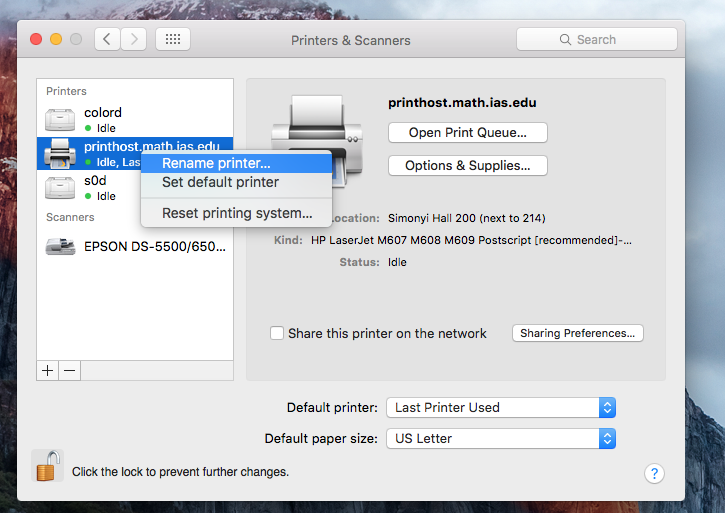Click the magnifier icon in the Search field
Screen dimensions: 725x513
click(565, 39)
